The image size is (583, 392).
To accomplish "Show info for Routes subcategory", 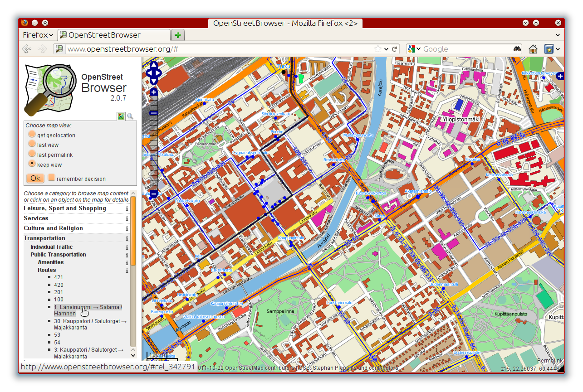I will click(127, 271).
